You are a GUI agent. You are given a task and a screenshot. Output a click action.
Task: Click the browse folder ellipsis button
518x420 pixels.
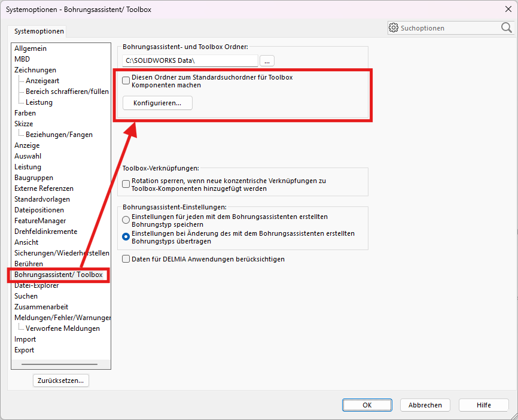point(267,60)
